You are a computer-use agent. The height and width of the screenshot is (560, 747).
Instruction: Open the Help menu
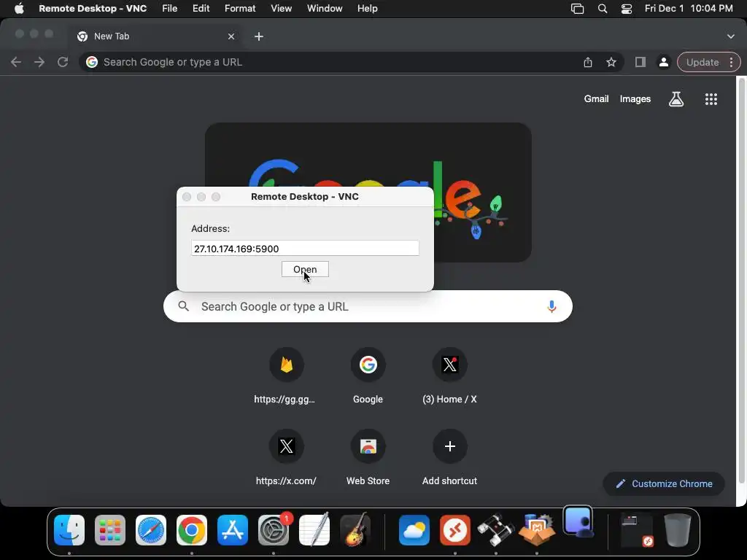(x=368, y=8)
